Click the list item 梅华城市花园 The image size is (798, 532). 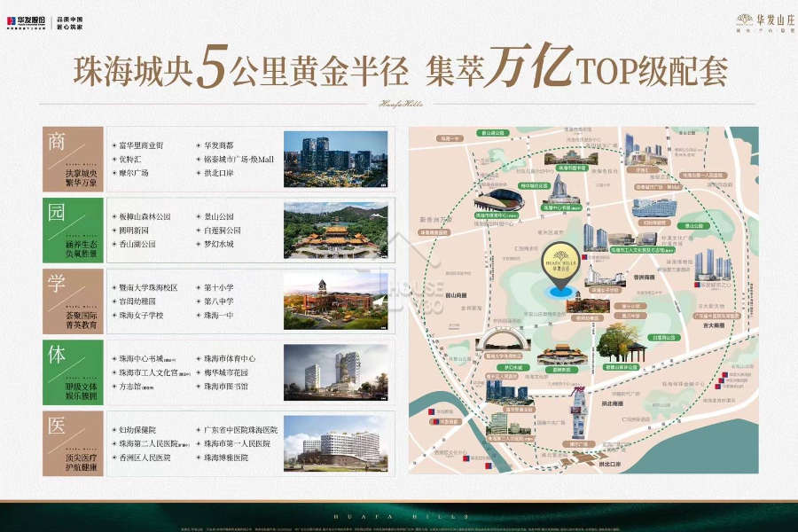pos(226,372)
